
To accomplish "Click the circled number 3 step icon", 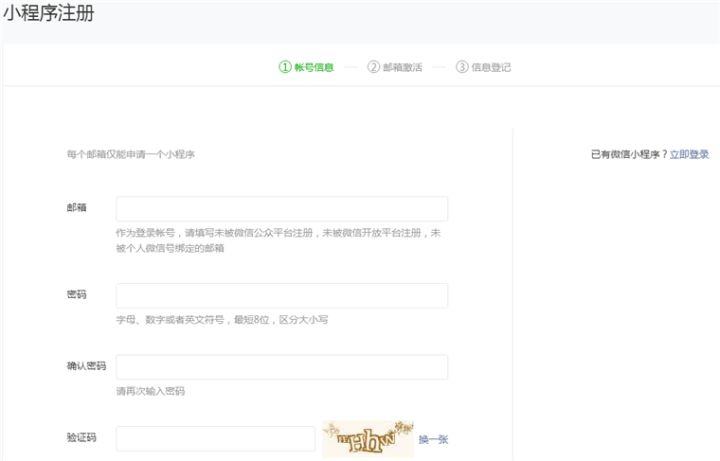I will coord(462,67).
